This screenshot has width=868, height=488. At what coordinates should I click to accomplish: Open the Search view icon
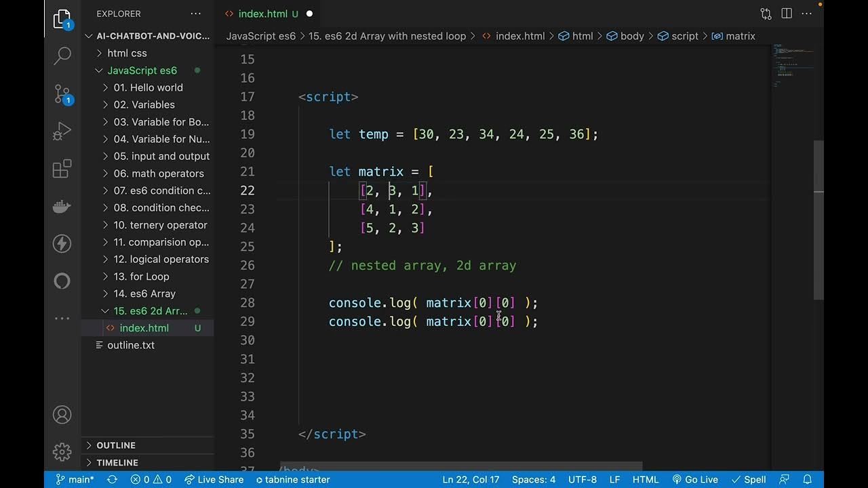(x=62, y=56)
